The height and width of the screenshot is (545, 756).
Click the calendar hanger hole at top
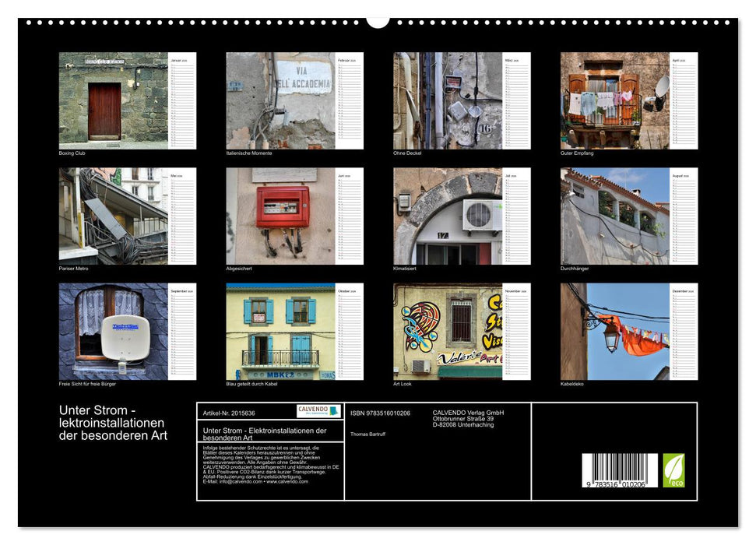click(x=378, y=20)
